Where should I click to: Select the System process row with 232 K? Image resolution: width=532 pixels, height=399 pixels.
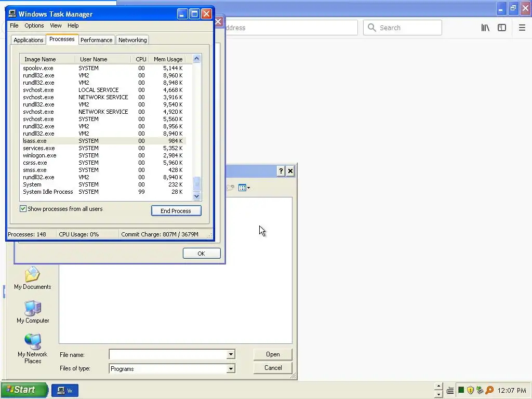[x=103, y=184]
